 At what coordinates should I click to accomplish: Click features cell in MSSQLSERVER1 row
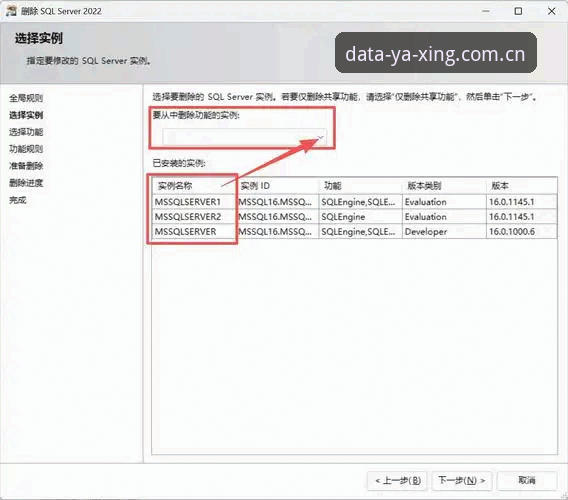click(x=360, y=202)
